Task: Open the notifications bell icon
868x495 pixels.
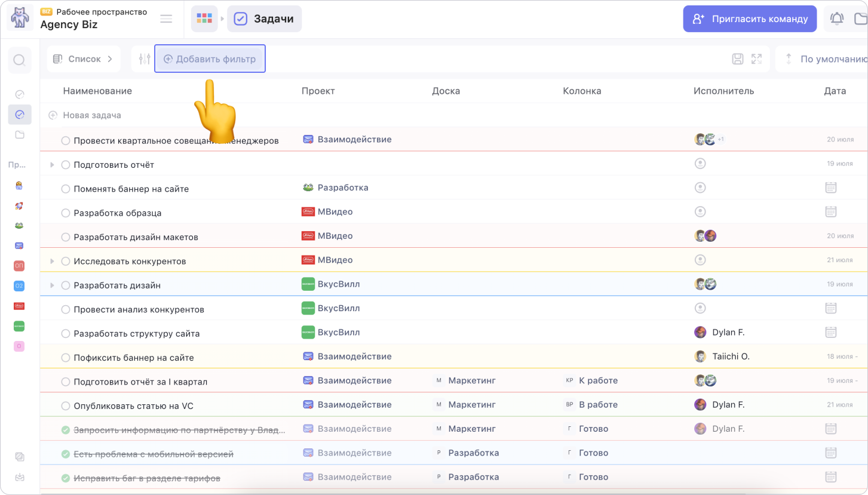Action: [837, 19]
